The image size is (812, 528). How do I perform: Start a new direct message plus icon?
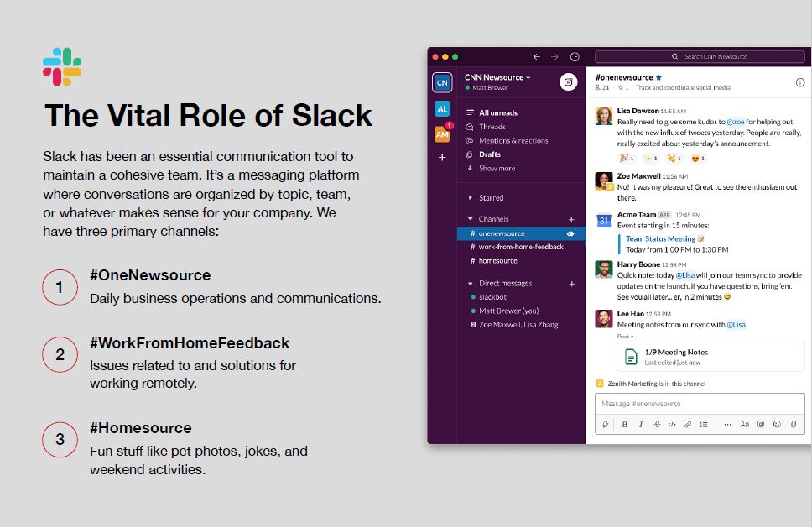coord(572,284)
